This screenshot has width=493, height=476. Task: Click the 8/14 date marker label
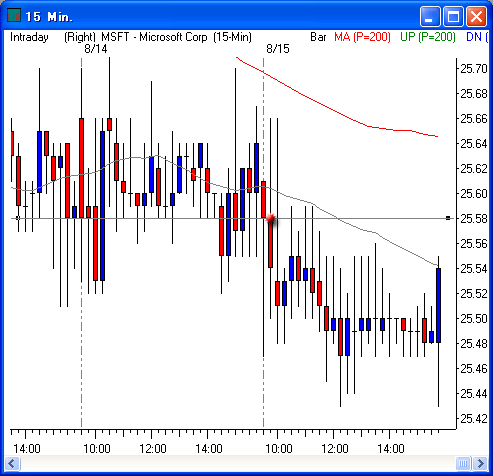pyautogui.click(x=96, y=49)
